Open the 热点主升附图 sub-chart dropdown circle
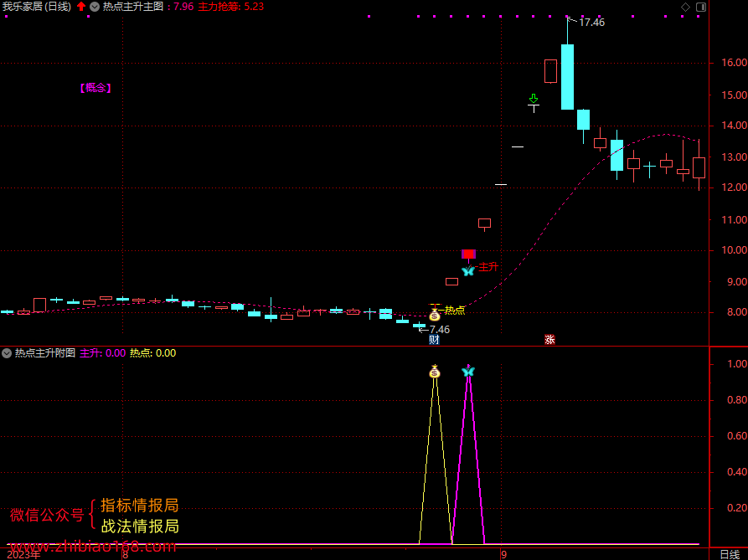The height and width of the screenshot is (560, 748). [7, 353]
